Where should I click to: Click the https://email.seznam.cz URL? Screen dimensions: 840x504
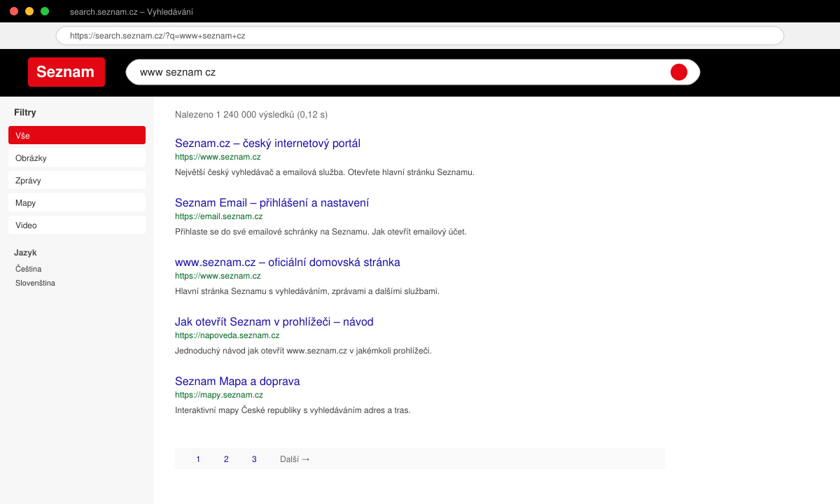(219, 216)
